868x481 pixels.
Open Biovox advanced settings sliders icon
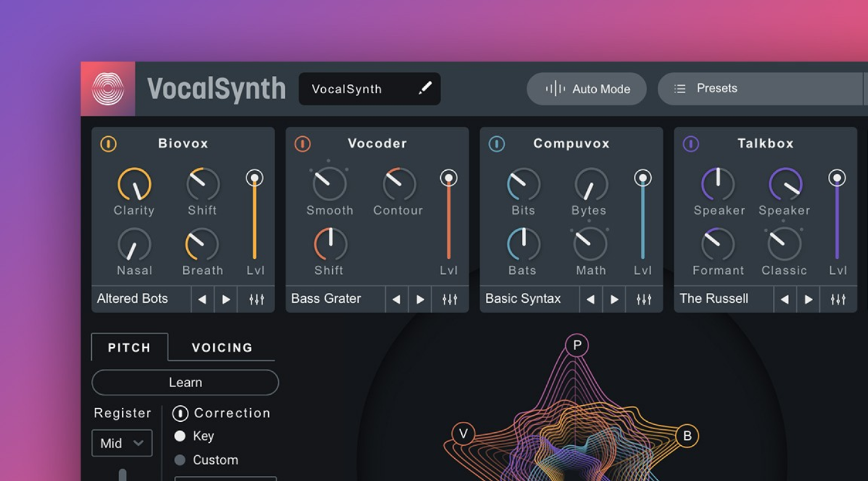(x=256, y=300)
